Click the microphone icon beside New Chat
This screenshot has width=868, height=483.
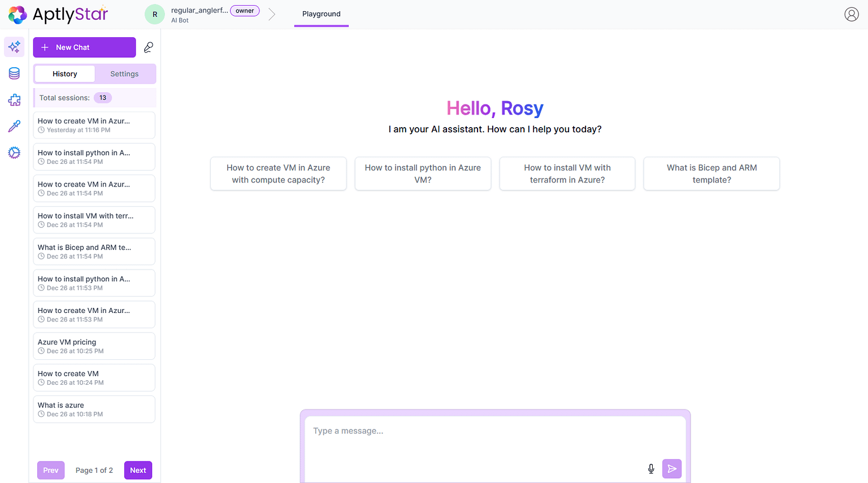tap(148, 47)
